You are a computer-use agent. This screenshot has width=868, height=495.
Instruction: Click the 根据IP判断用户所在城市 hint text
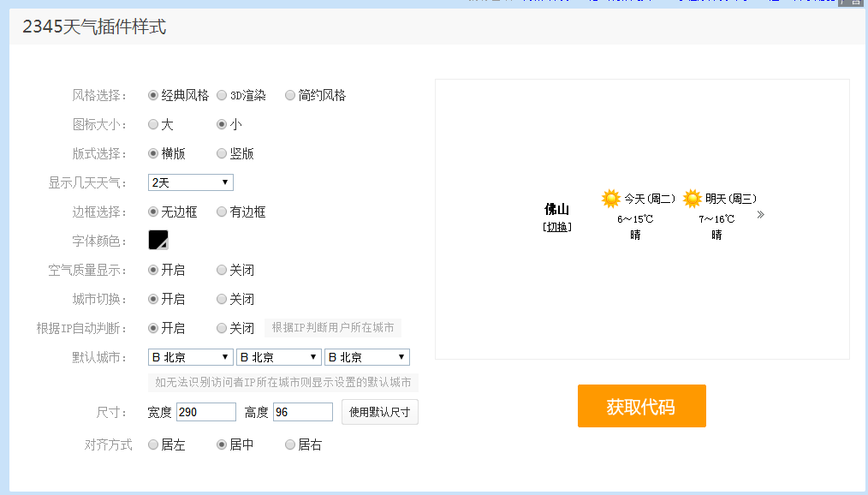333,328
